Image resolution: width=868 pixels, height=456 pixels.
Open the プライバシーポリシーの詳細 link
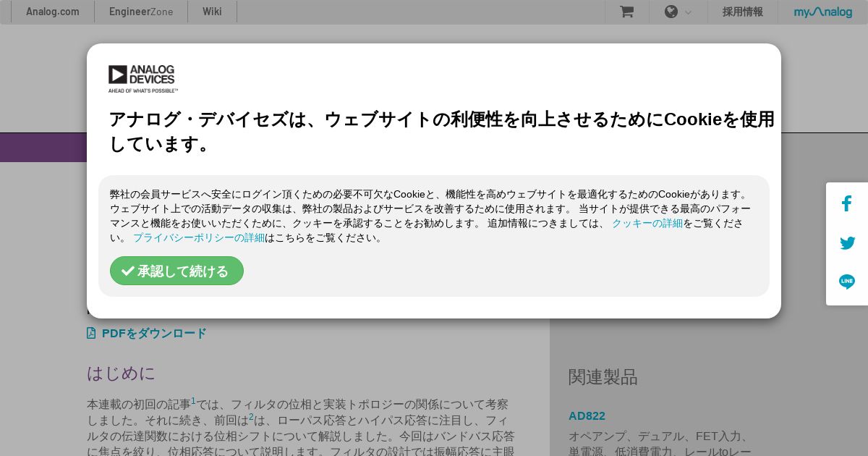coord(199,237)
